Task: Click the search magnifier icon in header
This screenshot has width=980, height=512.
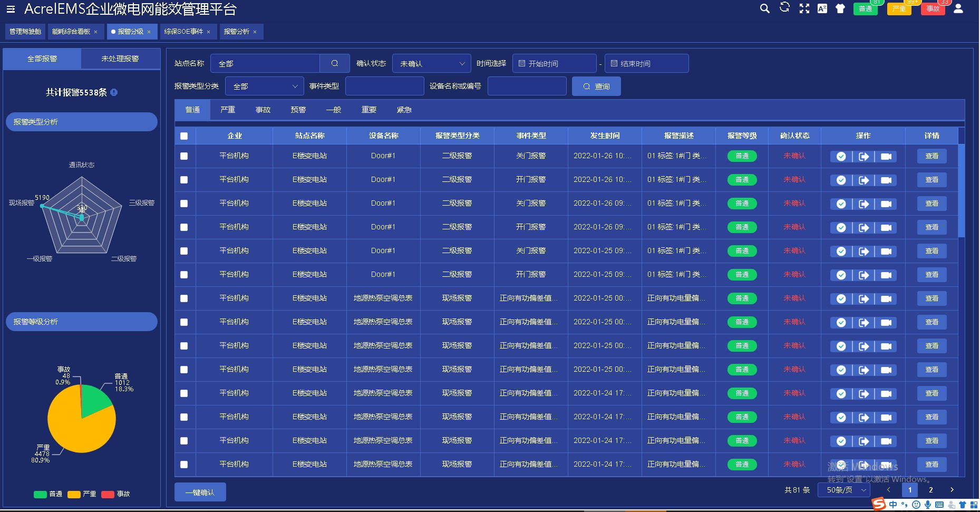Action: pyautogui.click(x=764, y=8)
